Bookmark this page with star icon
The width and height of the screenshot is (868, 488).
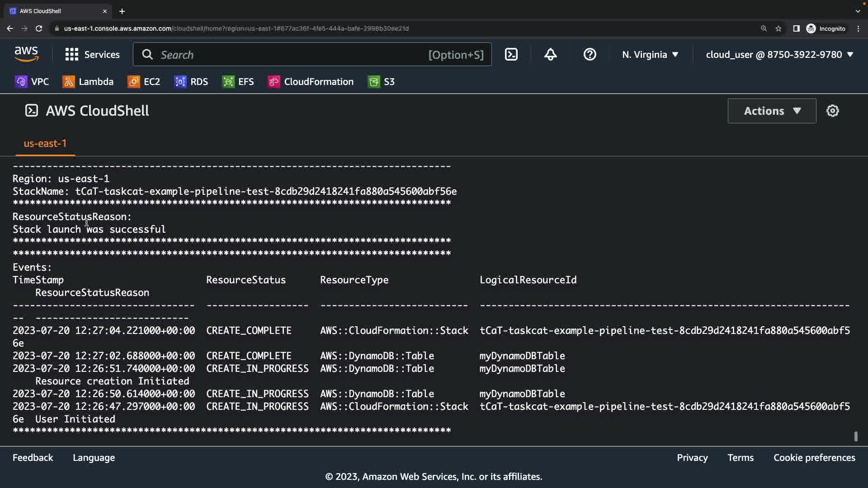point(778,28)
